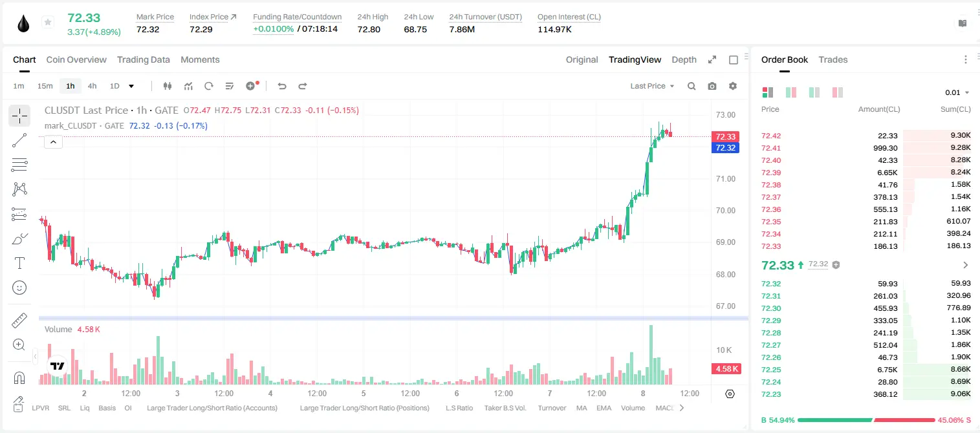980x433 pixels.
Task: Open the Coin Overview tab
Action: coord(76,59)
